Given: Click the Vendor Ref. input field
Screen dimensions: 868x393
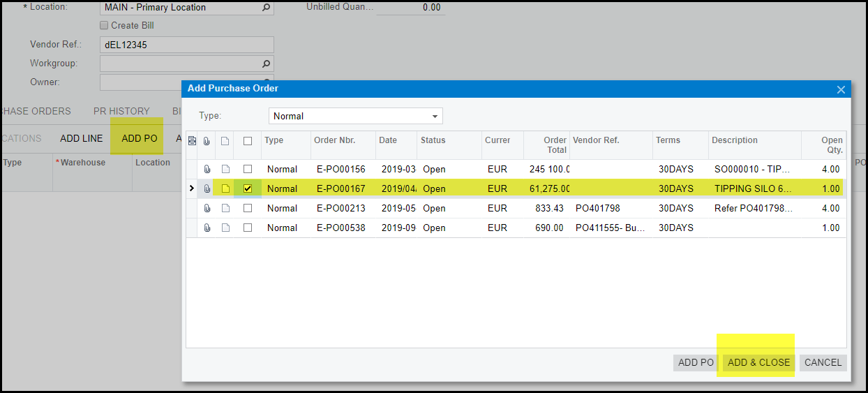Looking at the screenshot, I should point(186,45).
